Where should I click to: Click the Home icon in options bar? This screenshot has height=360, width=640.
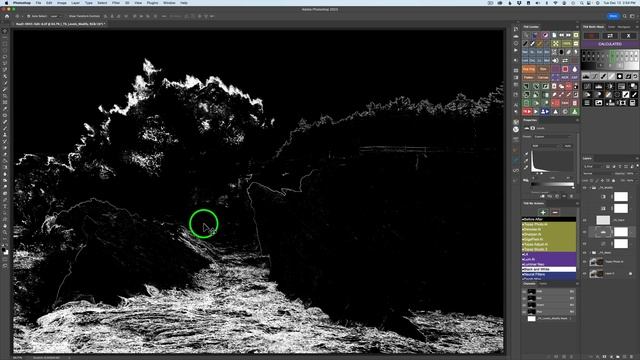(x=7, y=16)
